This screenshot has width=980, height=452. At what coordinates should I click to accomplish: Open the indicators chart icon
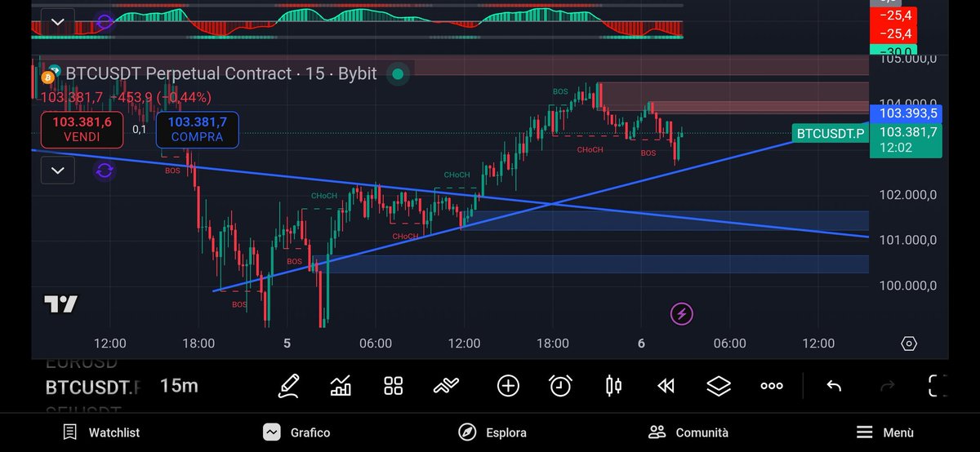point(341,386)
